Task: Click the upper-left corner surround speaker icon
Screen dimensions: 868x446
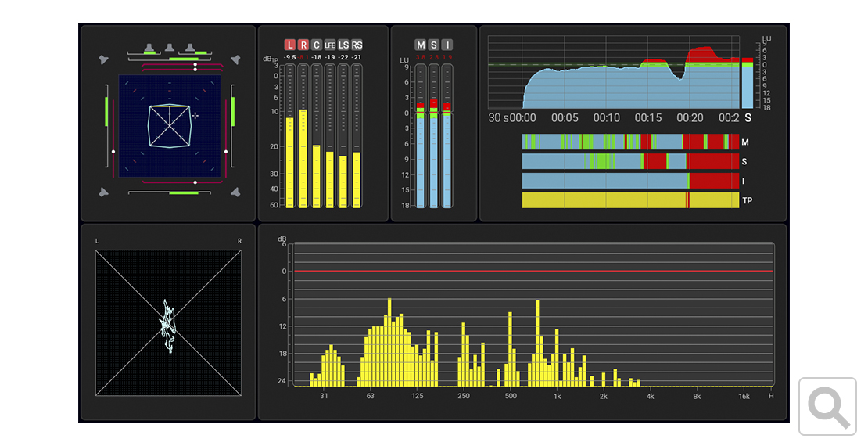Action: [x=103, y=59]
